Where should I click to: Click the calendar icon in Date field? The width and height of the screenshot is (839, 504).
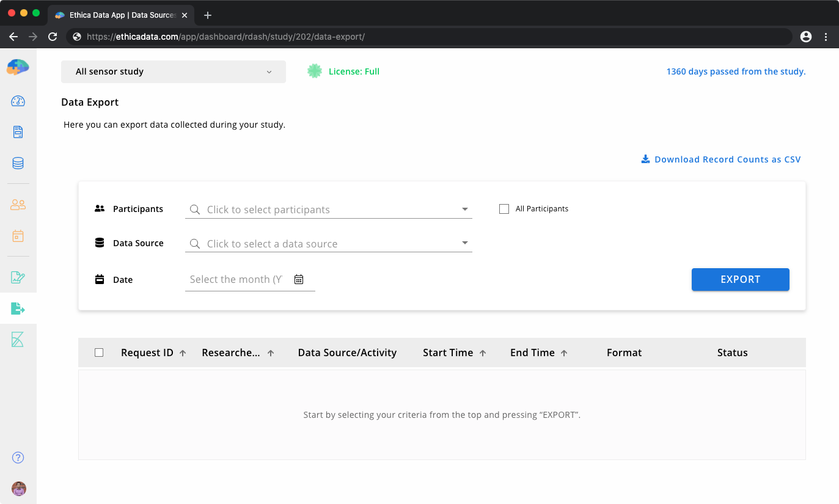pos(299,279)
